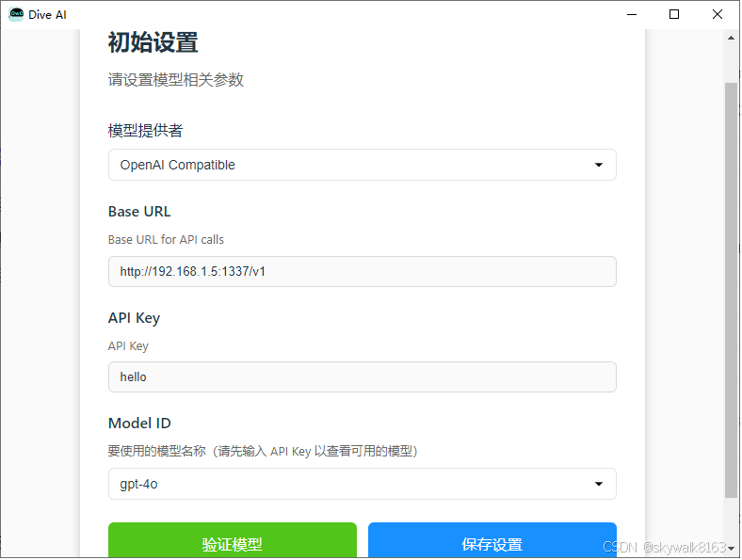Click the Base URL input field
Viewport: 742px width, 560px height.
362,271
